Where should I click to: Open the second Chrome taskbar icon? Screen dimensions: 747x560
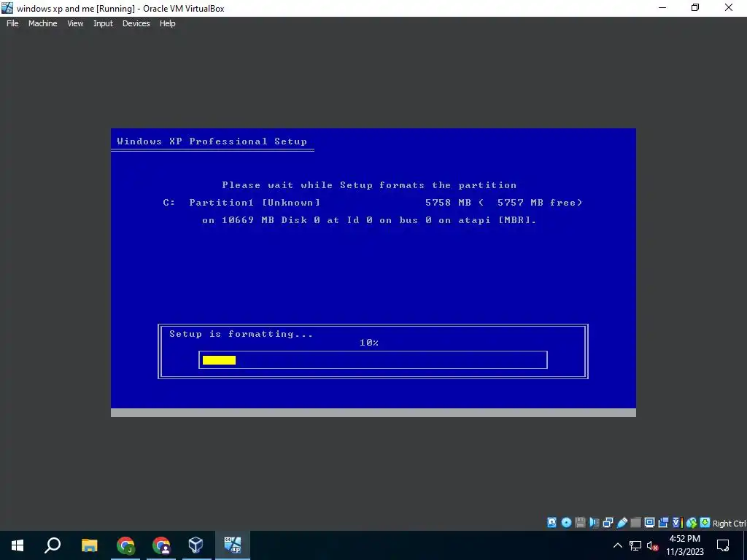pos(161,545)
